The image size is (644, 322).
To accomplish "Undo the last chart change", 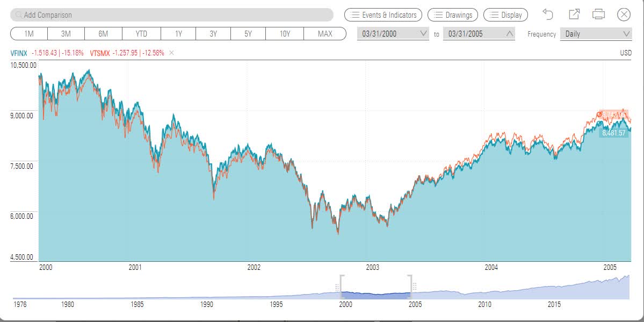I will click(x=548, y=15).
